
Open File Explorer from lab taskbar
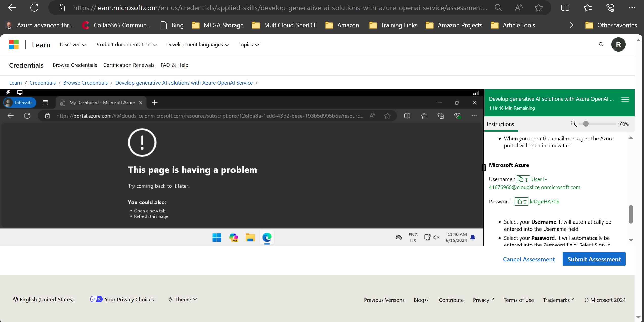[x=250, y=237]
